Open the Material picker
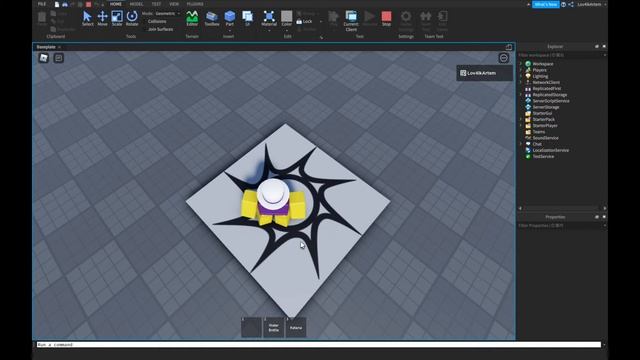 tap(269, 18)
